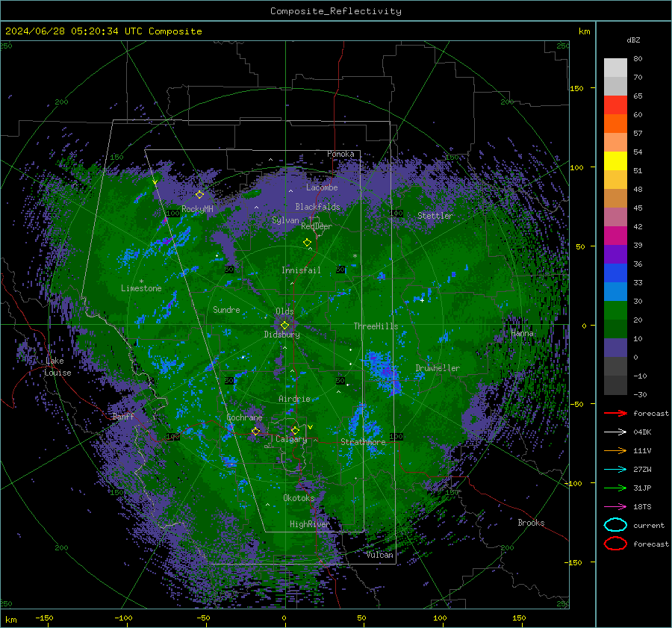
Task: Click the green 31JP arrow icon
Action: [615, 488]
